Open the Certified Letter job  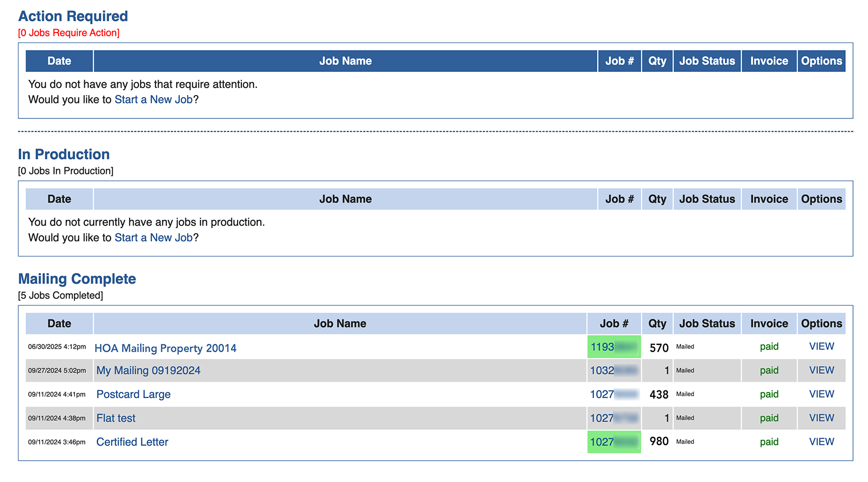pos(132,442)
